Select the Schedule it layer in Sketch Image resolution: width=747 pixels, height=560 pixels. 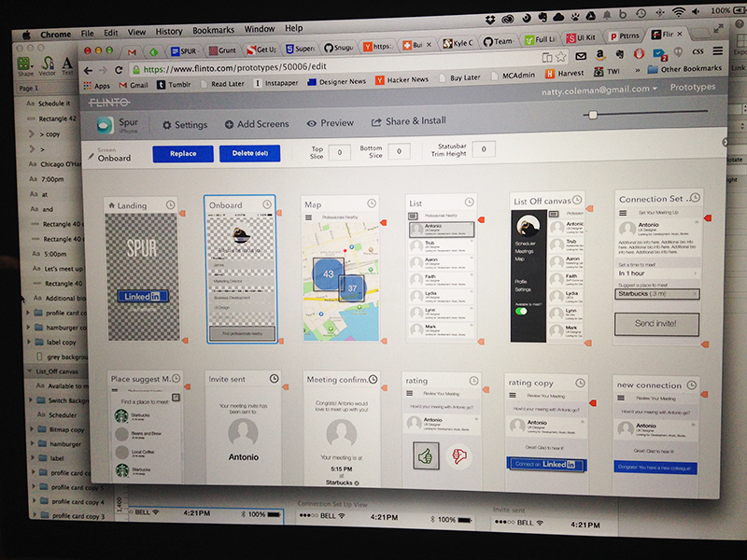[x=54, y=104]
